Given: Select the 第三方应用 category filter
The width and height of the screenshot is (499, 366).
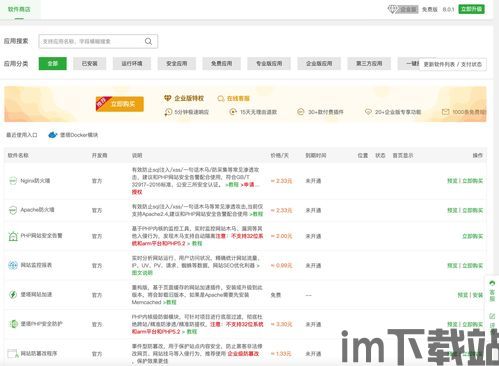Looking at the screenshot, I should (x=369, y=64).
